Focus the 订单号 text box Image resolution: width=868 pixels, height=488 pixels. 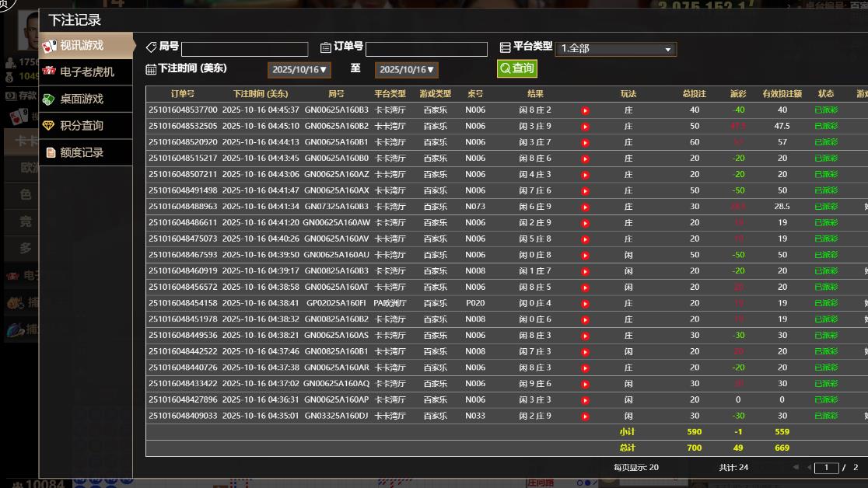[426, 50]
